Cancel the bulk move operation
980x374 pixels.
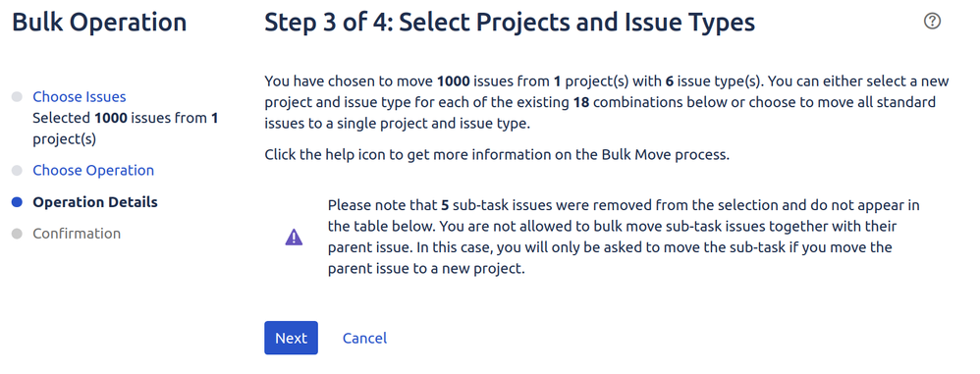364,338
